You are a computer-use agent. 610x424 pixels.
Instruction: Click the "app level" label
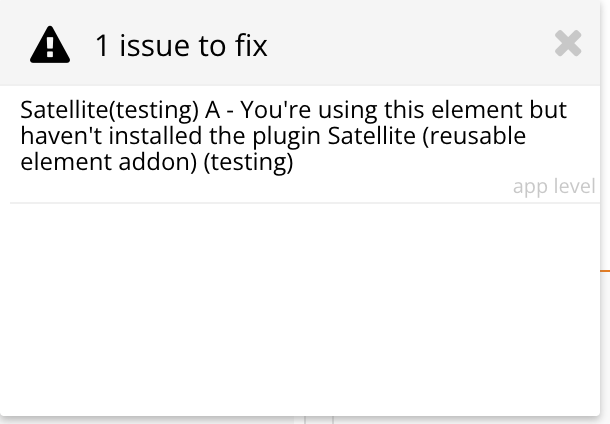click(x=553, y=187)
